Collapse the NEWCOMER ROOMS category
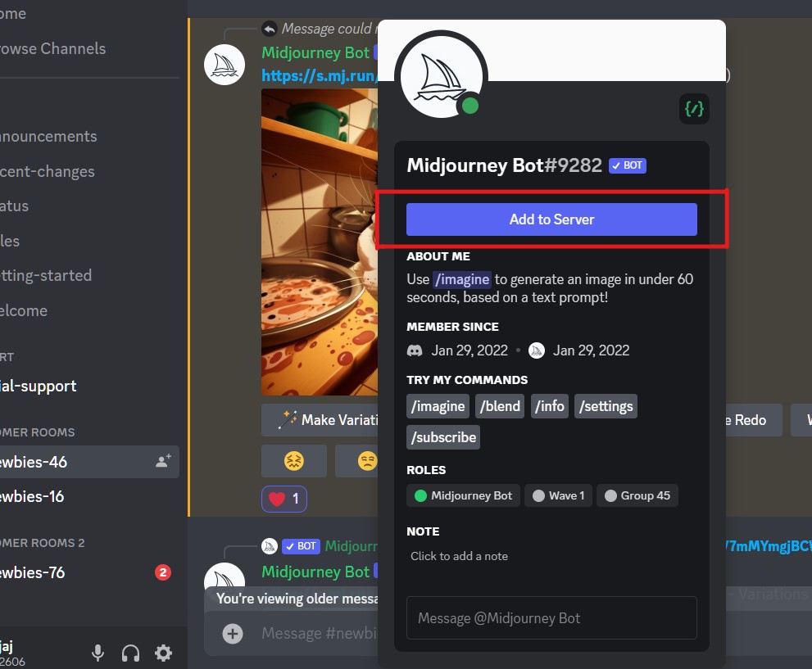 [38, 432]
